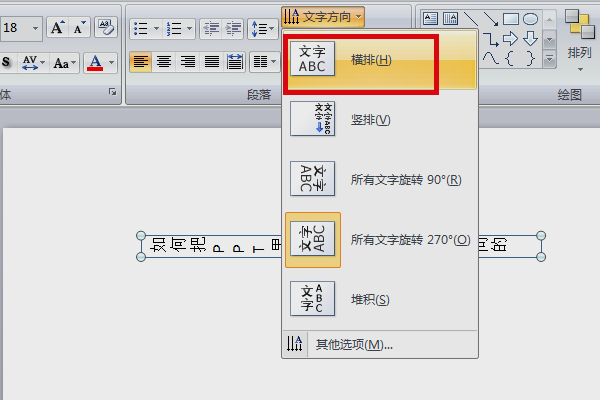Apply numbered list formatting
This screenshot has height=400, width=600.
tap(174, 29)
